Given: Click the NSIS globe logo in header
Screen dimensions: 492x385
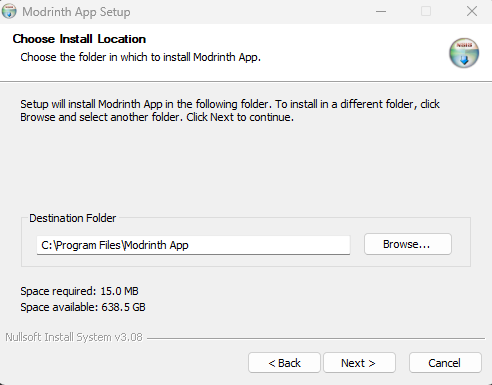Looking at the screenshot, I should point(464,53).
